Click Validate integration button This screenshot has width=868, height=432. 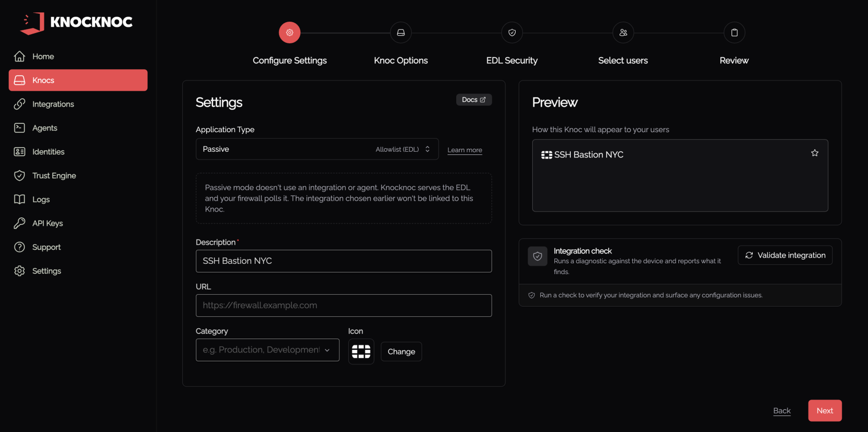(785, 255)
